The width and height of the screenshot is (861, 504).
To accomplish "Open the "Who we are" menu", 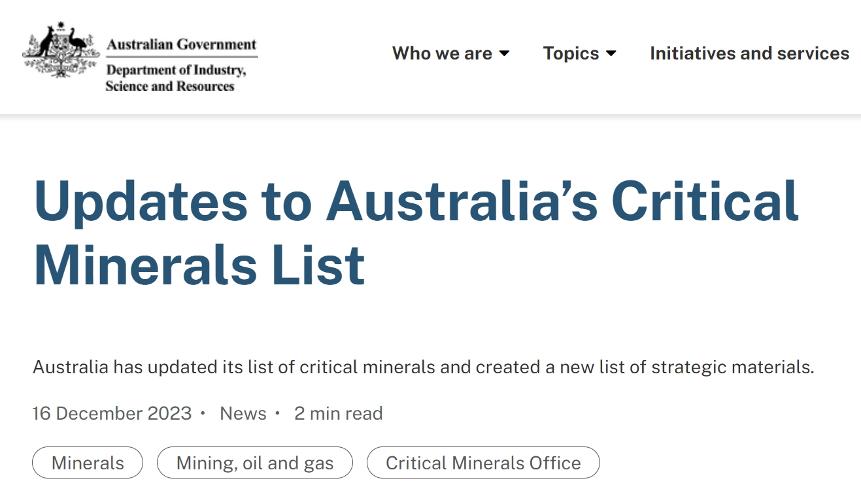I will point(442,54).
